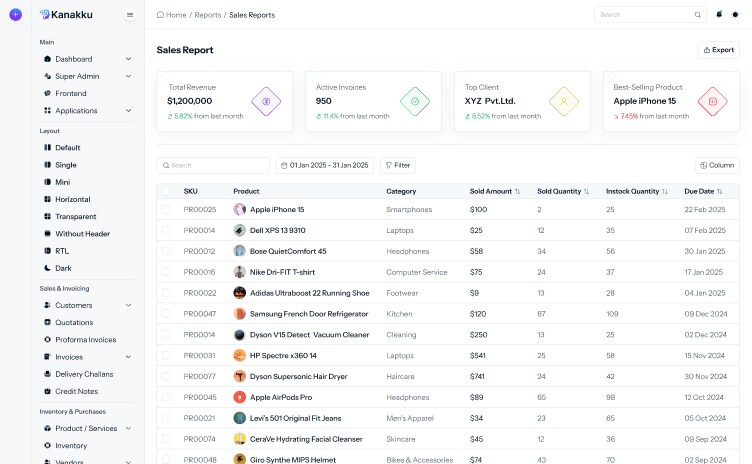The image size is (752, 464).
Task: Toggle the select-all checkbox in table header
Action: click(x=166, y=191)
